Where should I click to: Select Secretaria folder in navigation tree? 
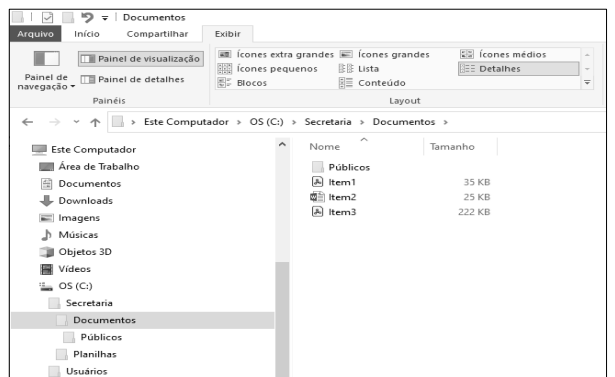80,303
